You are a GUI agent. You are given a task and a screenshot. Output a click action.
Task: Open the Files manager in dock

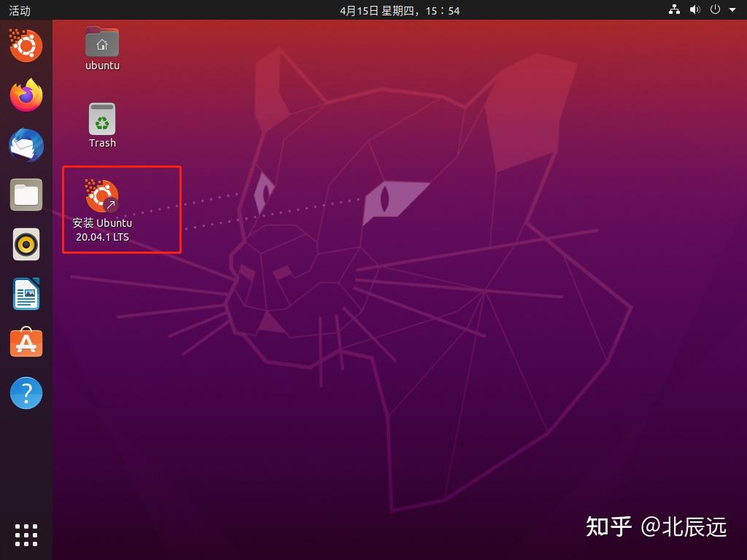pos(26,195)
